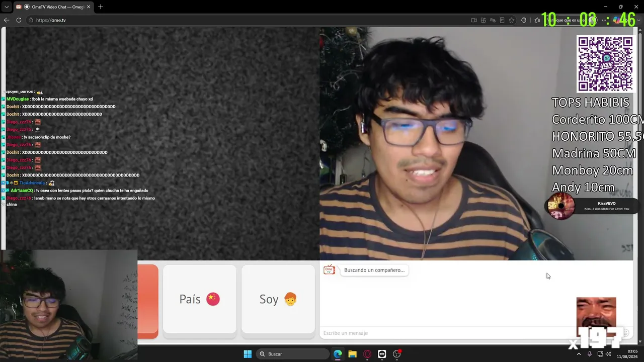Click 'Corderito 100CM' overlay text
Image resolution: width=644 pixels, height=362 pixels.
pos(598,120)
